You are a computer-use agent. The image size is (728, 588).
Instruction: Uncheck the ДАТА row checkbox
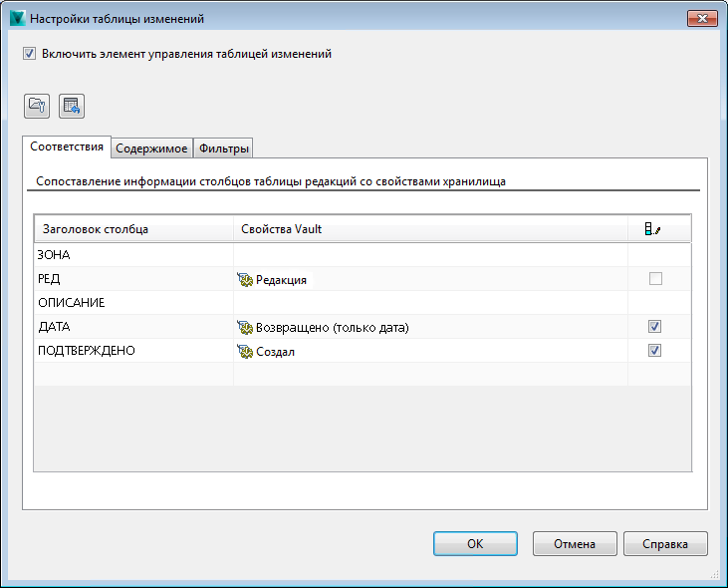pos(654,327)
